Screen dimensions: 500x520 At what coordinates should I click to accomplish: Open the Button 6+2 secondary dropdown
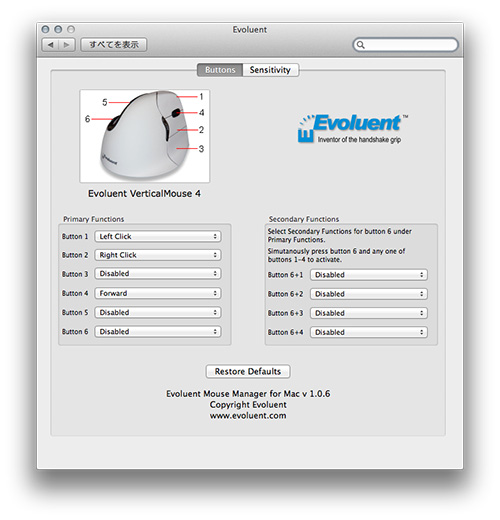point(369,294)
